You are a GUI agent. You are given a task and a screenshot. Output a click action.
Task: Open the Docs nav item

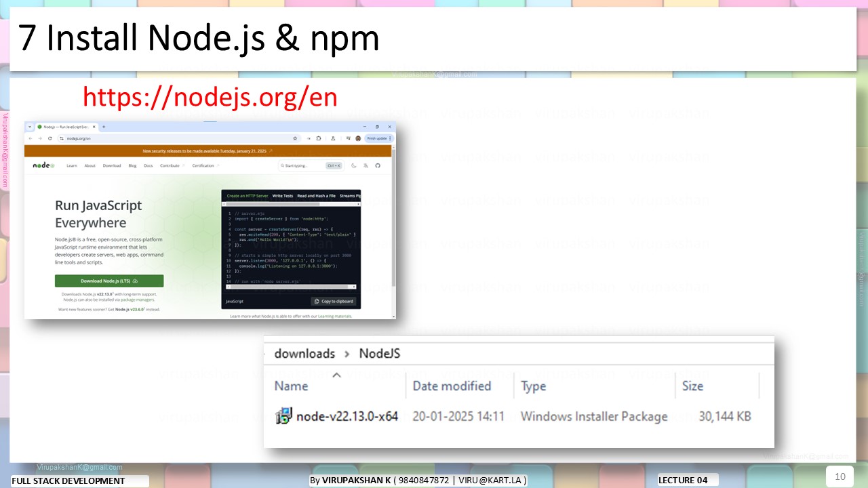(x=148, y=165)
